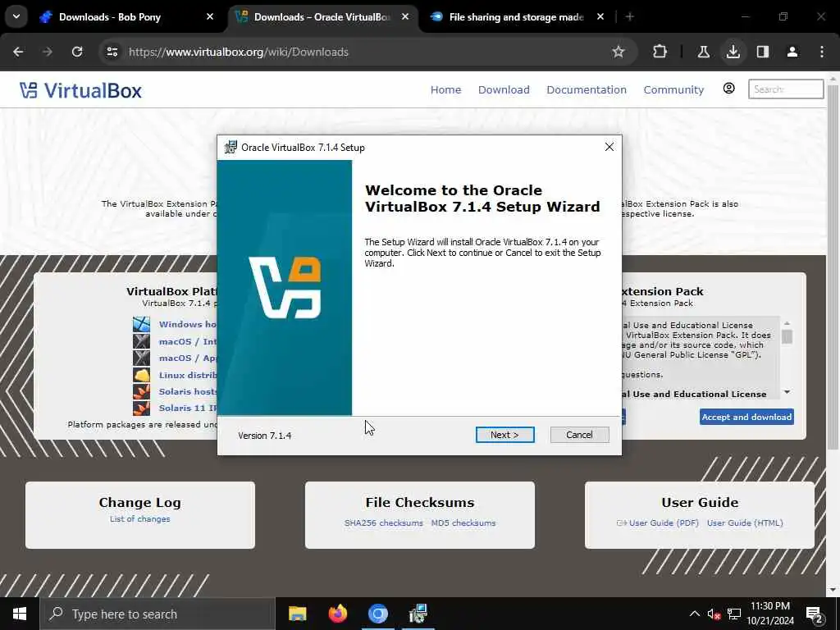Go back using the browser back arrow

[18, 52]
